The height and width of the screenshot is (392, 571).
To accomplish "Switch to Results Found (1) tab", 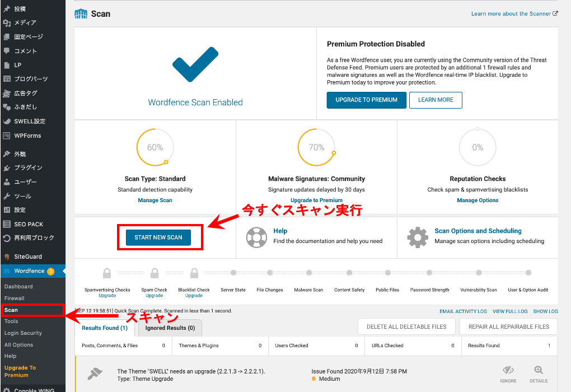I will (x=105, y=328).
